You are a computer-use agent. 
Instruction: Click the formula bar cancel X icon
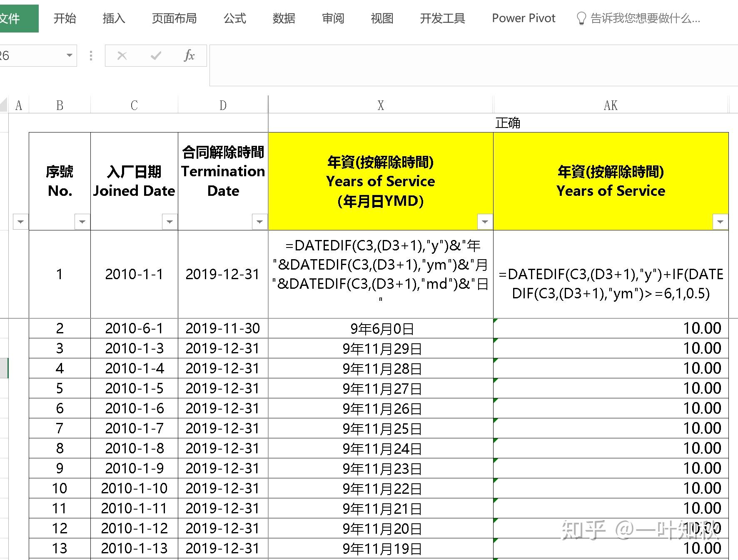click(122, 55)
